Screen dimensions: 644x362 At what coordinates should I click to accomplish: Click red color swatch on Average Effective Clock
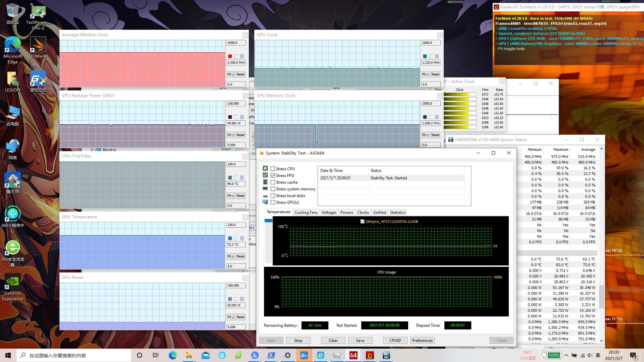[230, 56]
